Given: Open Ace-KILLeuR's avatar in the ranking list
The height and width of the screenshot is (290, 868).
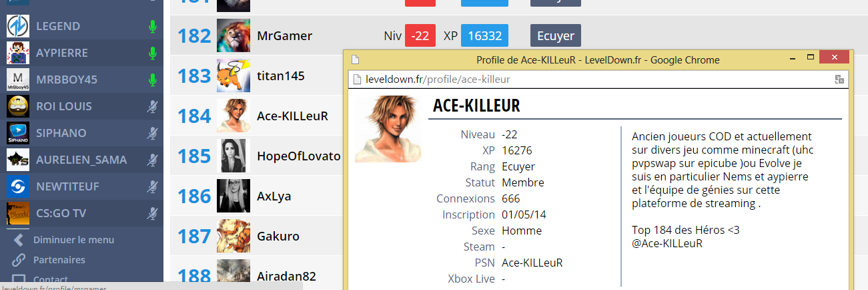Looking at the screenshot, I should (234, 116).
